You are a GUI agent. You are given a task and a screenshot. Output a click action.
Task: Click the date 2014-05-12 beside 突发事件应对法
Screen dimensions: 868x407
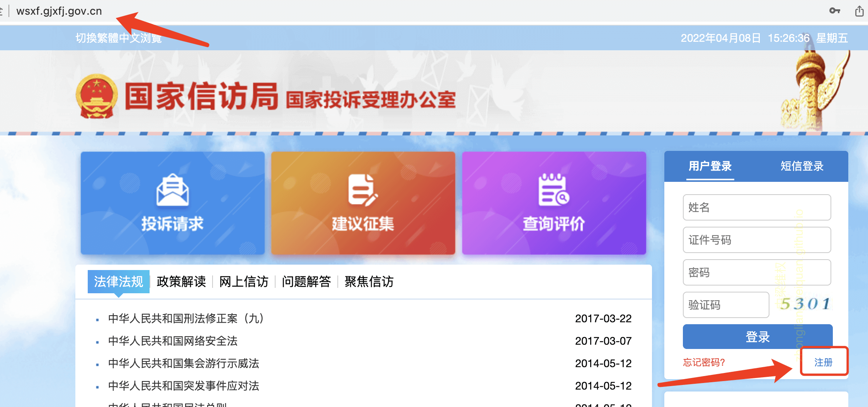tap(603, 386)
